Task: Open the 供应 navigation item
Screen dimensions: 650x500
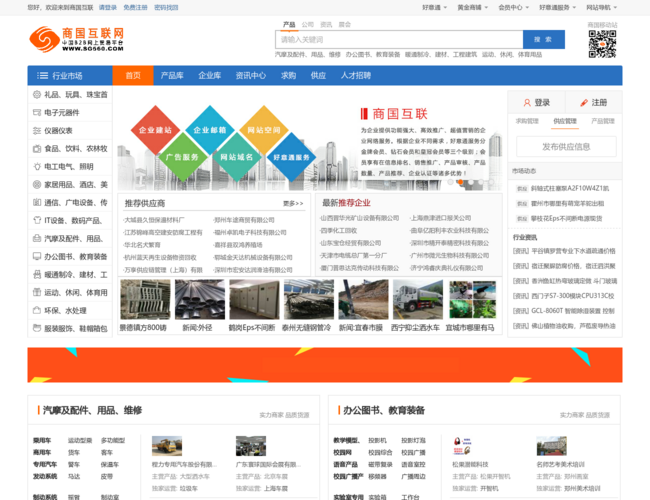Action: pos(318,75)
